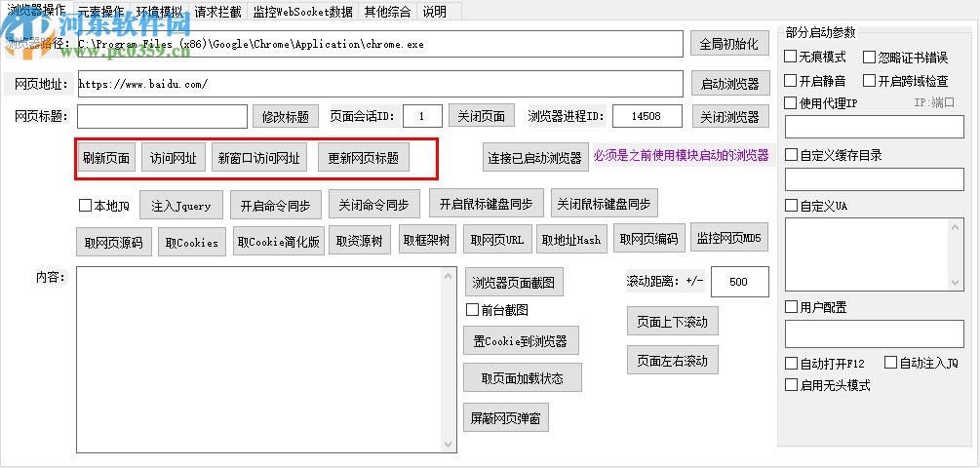Image resolution: width=980 pixels, height=468 pixels.
Task: Click the 连接已启动浏览器 button
Action: [535, 157]
